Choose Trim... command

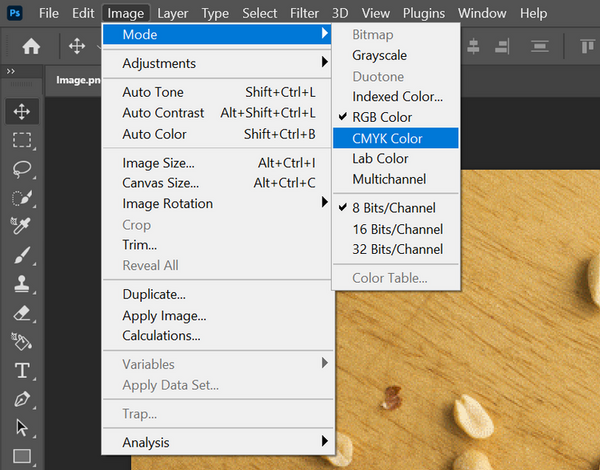[x=217, y=245]
